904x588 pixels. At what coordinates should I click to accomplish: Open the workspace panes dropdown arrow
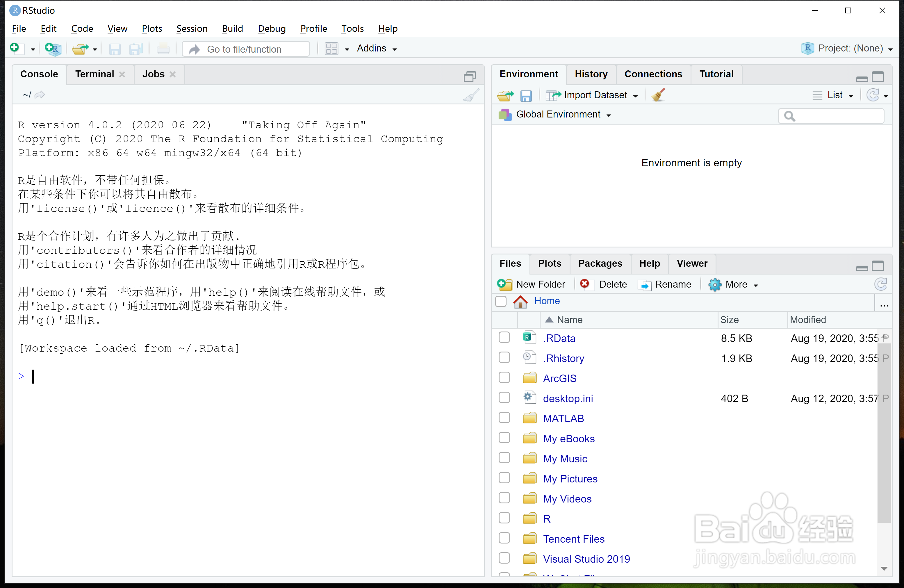click(347, 49)
